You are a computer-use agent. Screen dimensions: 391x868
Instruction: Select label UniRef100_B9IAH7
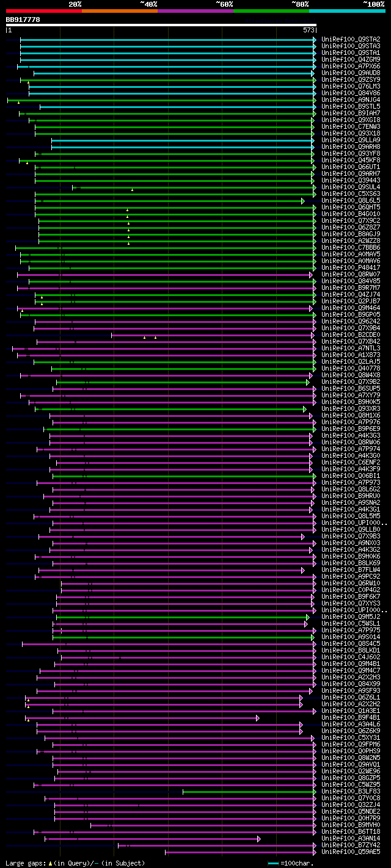pyautogui.click(x=351, y=114)
